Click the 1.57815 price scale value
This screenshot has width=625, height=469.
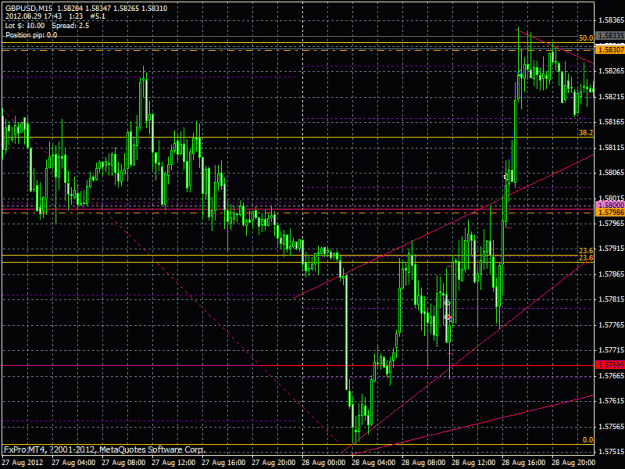coord(611,300)
